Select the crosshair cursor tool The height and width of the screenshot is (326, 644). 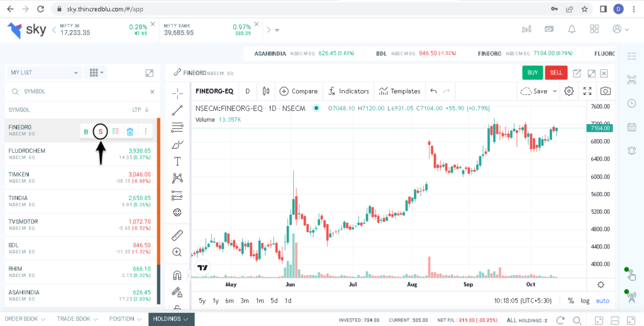point(177,93)
